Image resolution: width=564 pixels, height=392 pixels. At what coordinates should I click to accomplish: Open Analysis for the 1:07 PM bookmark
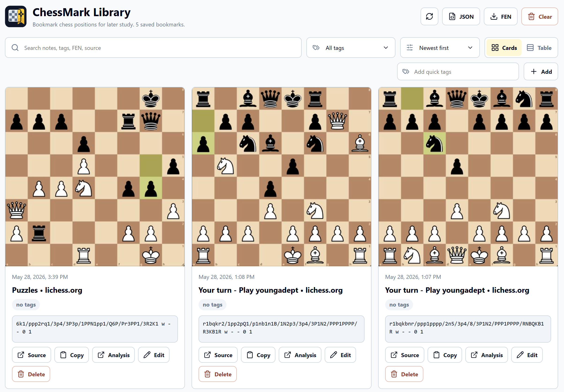486,355
